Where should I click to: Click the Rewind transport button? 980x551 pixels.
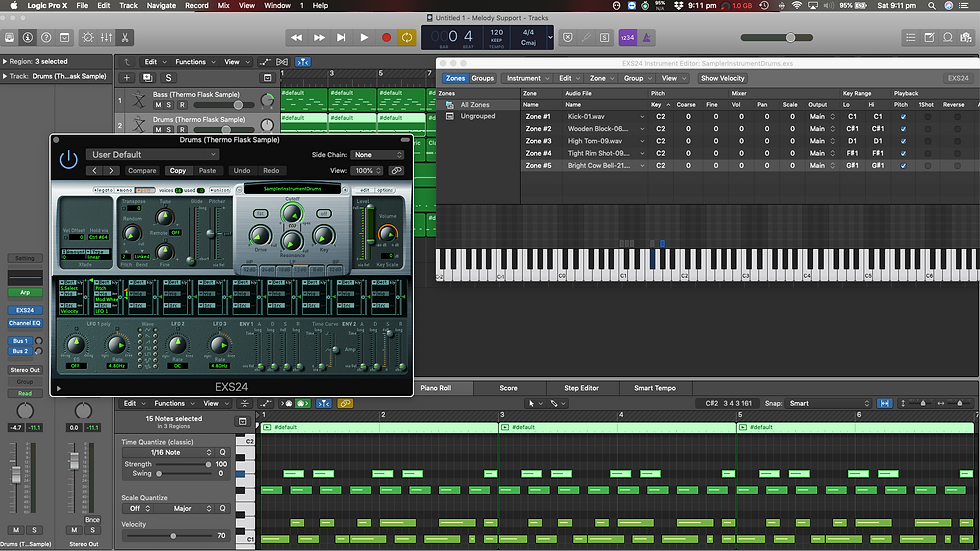tap(296, 37)
